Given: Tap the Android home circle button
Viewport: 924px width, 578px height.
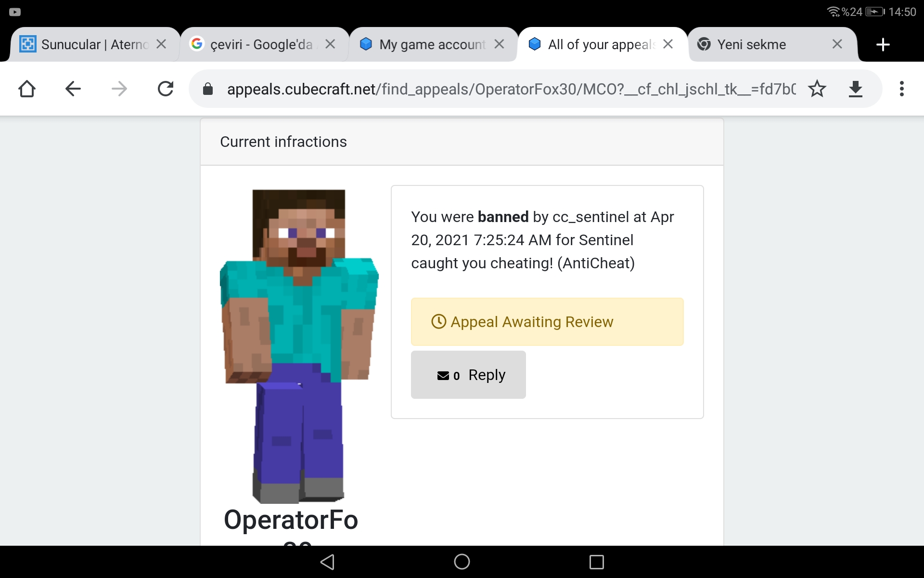Looking at the screenshot, I should point(462,562).
